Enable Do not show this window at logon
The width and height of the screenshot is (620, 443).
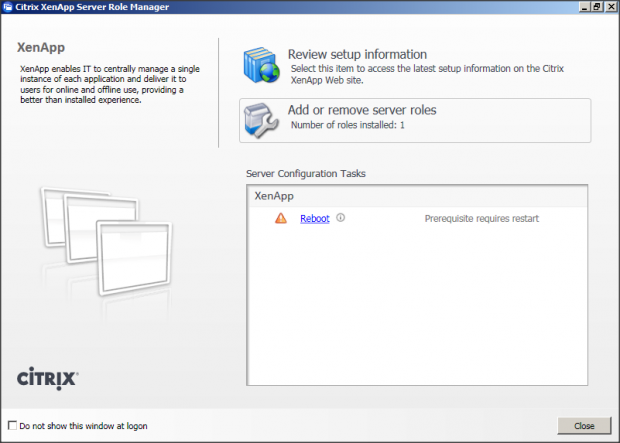click(x=13, y=426)
